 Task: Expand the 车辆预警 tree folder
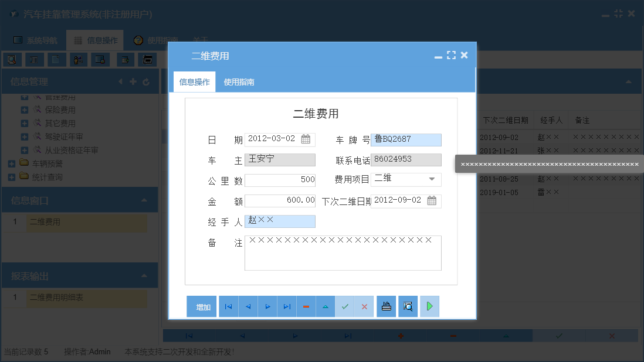tap(12, 163)
